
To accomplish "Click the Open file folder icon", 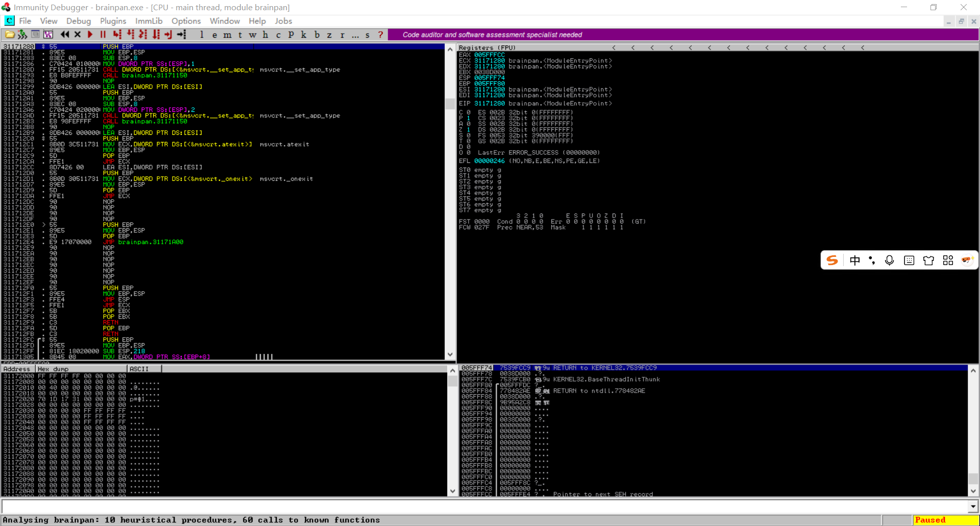I will (x=10, y=34).
